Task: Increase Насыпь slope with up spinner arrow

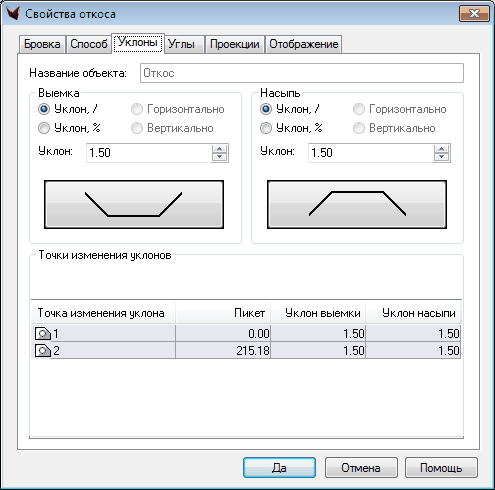Action: tap(442, 149)
